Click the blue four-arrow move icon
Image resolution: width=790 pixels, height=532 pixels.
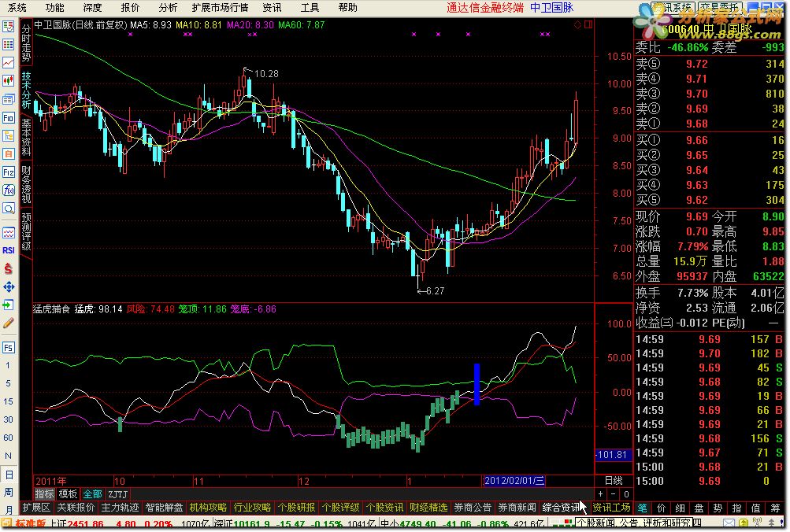tap(9, 287)
